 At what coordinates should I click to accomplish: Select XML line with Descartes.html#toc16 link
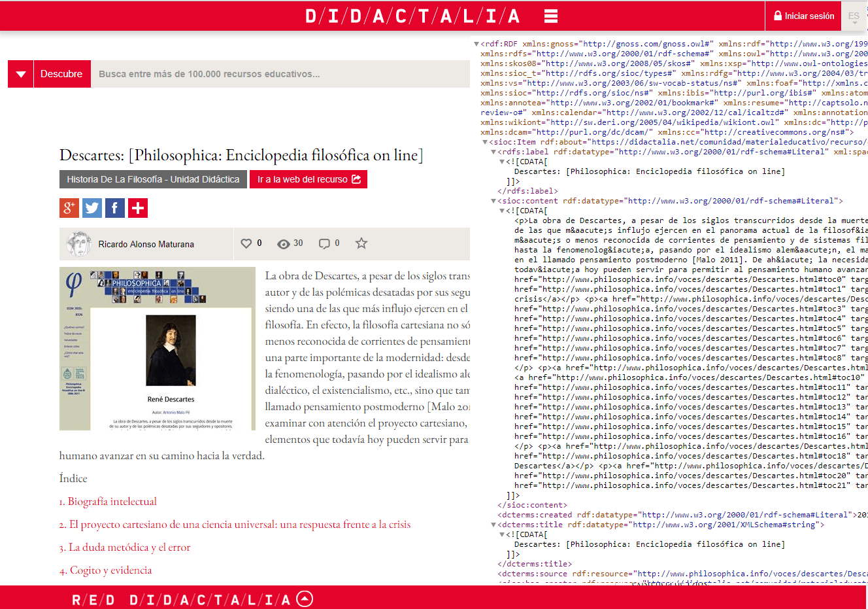point(691,436)
